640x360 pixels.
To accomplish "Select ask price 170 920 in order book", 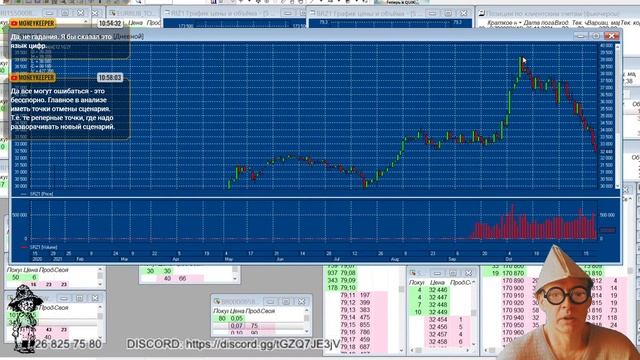I will (x=513, y=303).
